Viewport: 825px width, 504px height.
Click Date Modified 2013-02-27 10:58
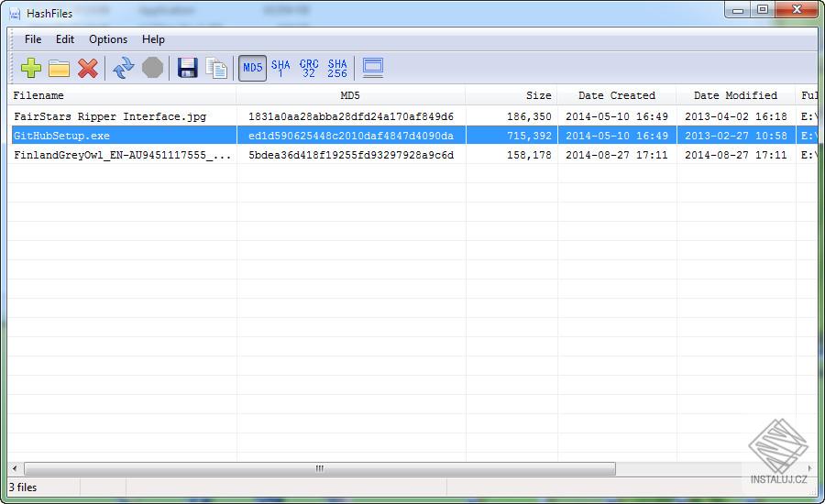[735, 136]
